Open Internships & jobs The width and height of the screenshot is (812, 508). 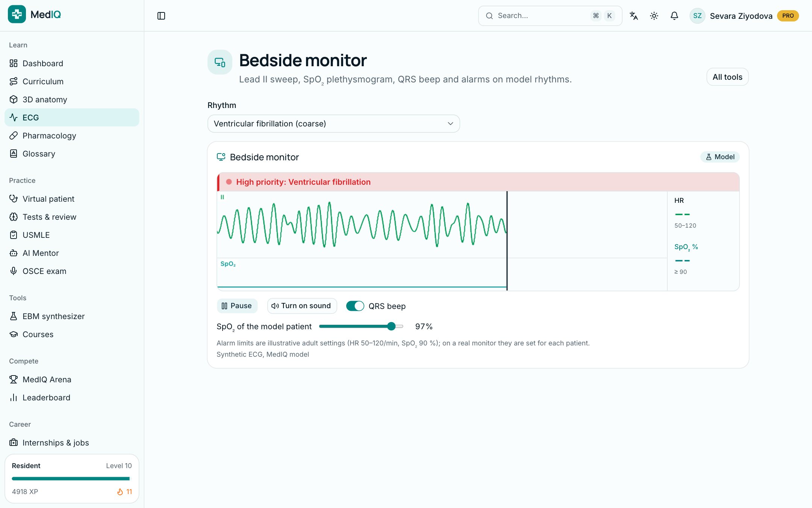72,443
